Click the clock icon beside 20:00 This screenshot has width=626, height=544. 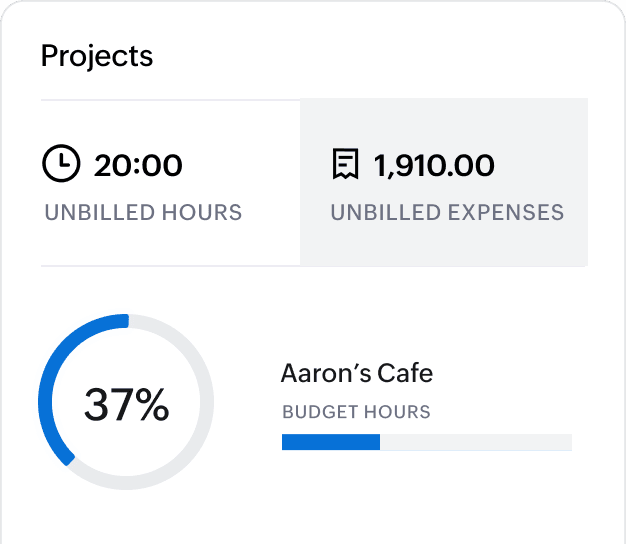(x=61, y=164)
